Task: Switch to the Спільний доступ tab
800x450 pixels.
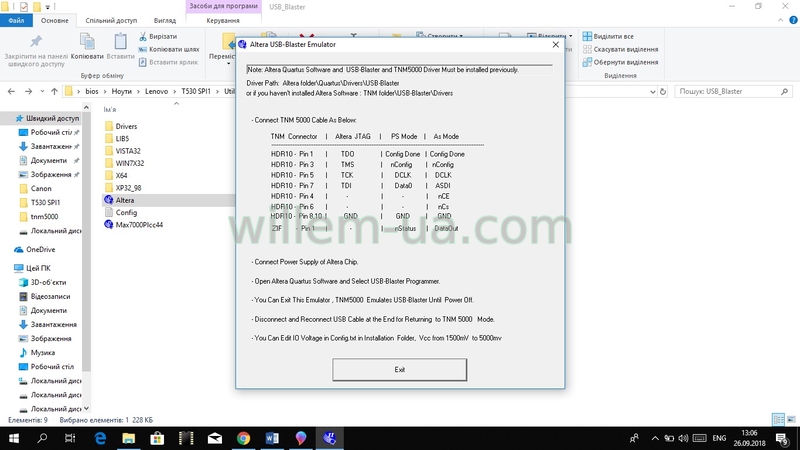Action: (x=113, y=19)
